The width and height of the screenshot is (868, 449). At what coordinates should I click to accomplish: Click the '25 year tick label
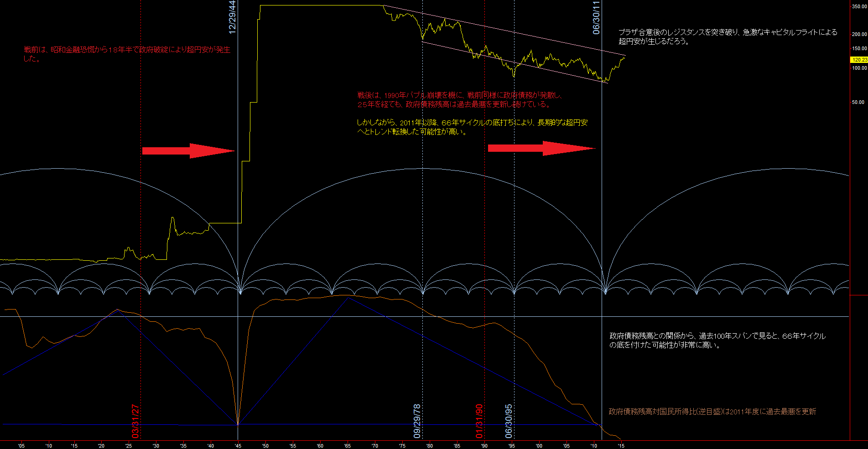(x=129, y=446)
